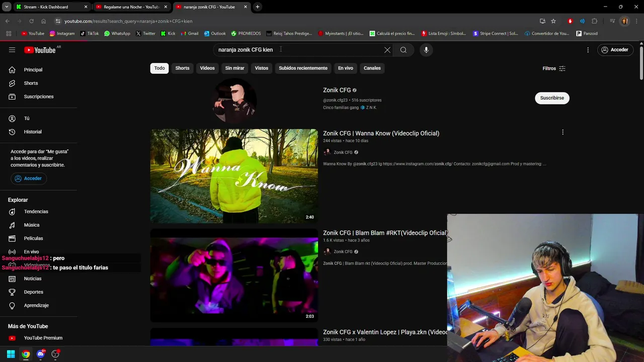
Task: Open the YouTube hamburger guide menu
Action: pyautogui.click(x=12, y=50)
